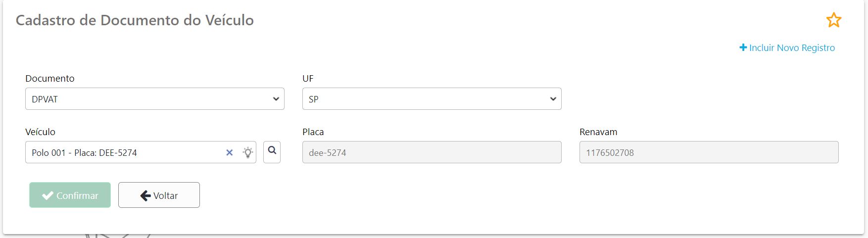Click the chevron arrow of Documento select
This screenshot has width=868, height=238.
coord(276,99)
